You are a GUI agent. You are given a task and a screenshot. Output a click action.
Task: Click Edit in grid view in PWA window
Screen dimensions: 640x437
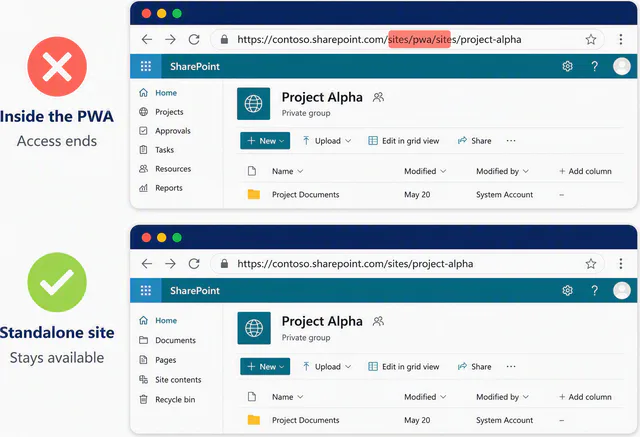tap(404, 141)
